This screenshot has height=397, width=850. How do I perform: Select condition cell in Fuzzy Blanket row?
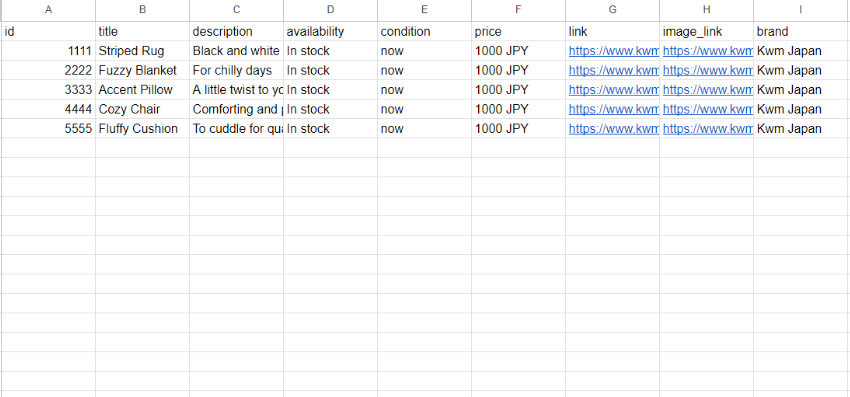tap(424, 71)
